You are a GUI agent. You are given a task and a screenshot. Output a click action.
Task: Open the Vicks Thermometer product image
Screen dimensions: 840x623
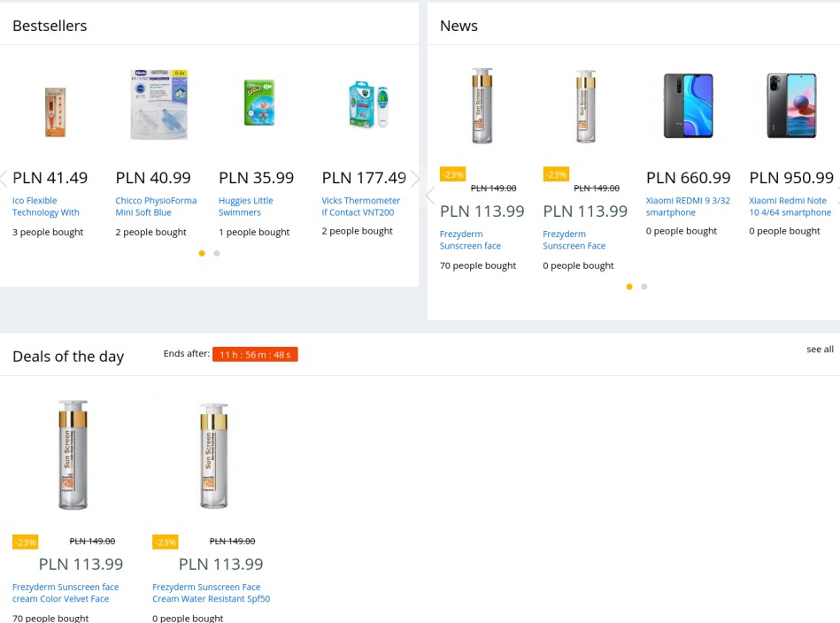pyautogui.click(x=368, y=104)
